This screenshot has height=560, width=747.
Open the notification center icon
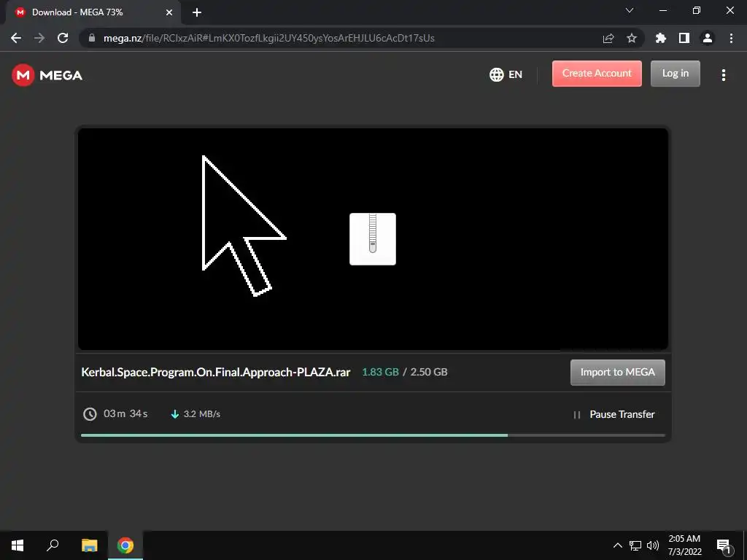tap(724, 545)
